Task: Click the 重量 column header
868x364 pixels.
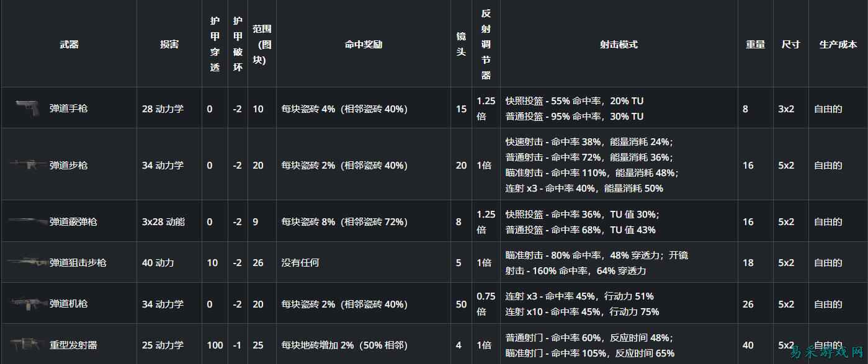Action: point(755,44)
